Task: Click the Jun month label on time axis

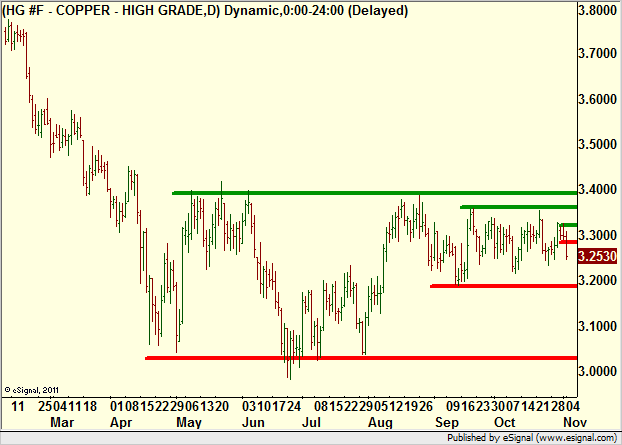Action: pyautogui.click(x=253, y=422)
